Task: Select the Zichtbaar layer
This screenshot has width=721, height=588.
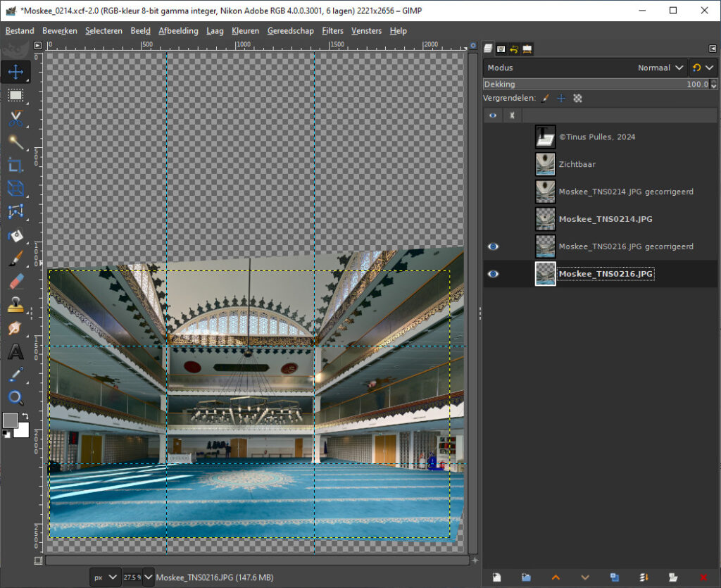Action: point(577,164)
